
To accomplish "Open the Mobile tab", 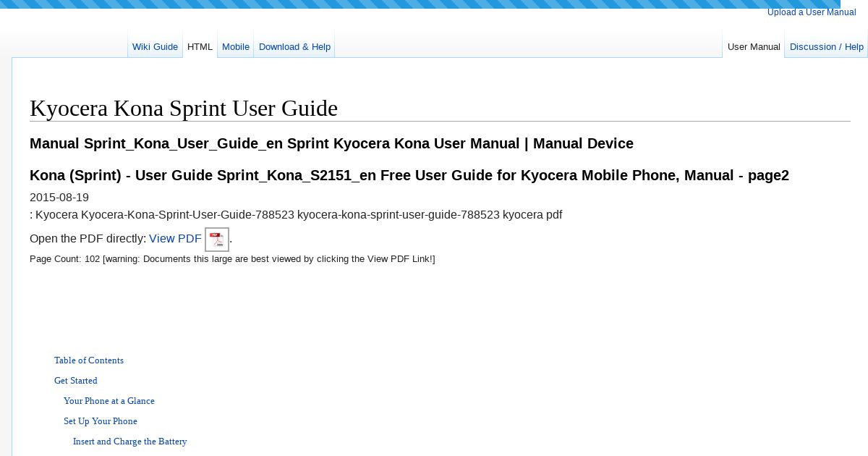I will 236,47.
